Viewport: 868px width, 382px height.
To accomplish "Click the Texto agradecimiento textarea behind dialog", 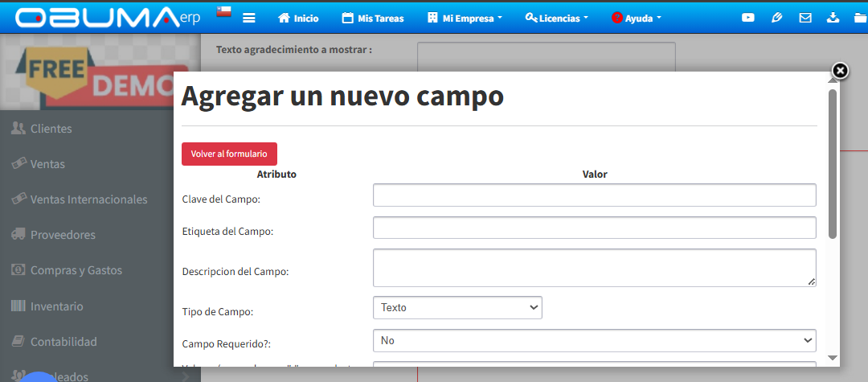I will click(546, 56).
